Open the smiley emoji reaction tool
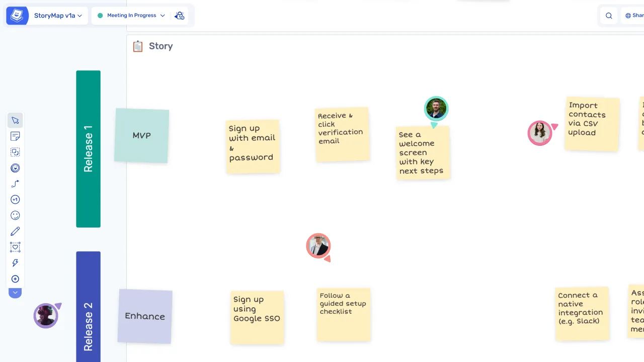 click(15, 215)
